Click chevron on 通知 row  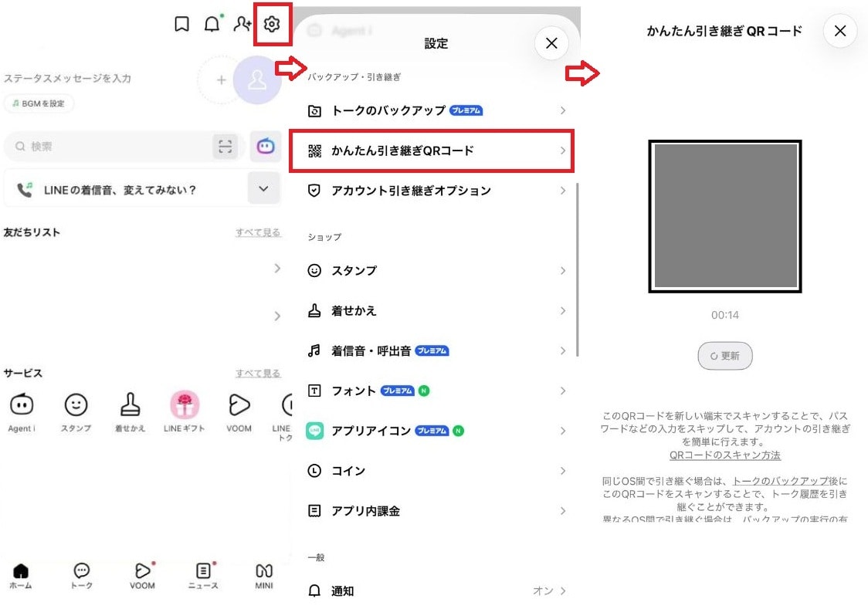click(562, 590)
